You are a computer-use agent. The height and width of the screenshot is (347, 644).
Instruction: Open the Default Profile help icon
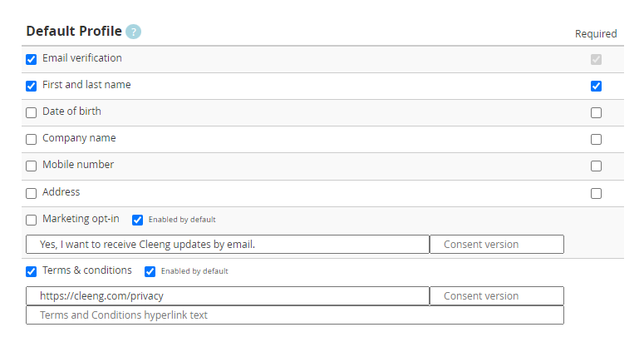133,32
